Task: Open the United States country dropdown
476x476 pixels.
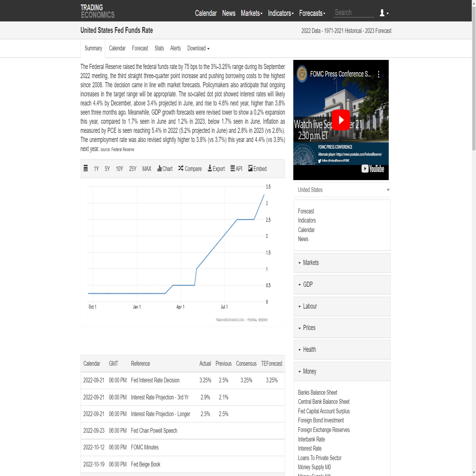Action: tap(342, 190)
